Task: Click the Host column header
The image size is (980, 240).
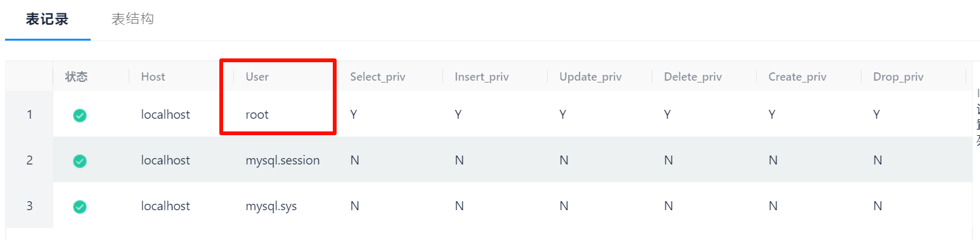Action: tap(153, 77)
